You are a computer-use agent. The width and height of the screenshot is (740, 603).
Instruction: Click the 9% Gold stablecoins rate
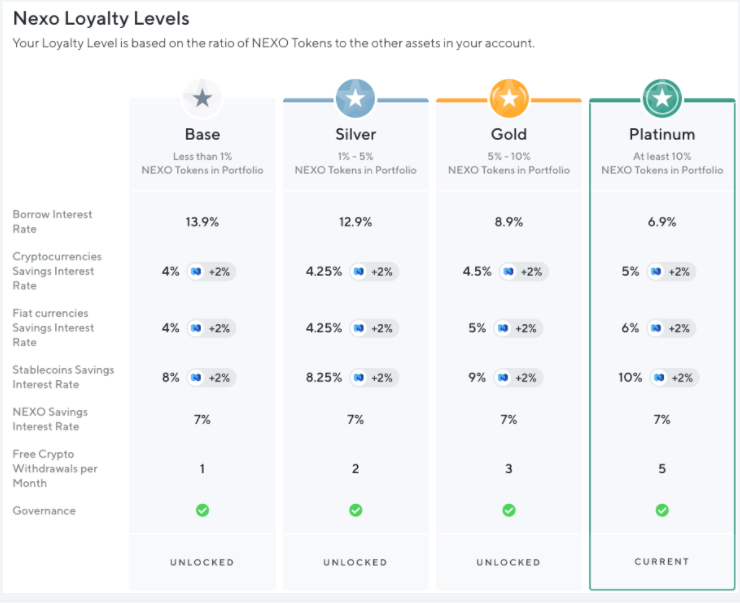tap(477, 377)
